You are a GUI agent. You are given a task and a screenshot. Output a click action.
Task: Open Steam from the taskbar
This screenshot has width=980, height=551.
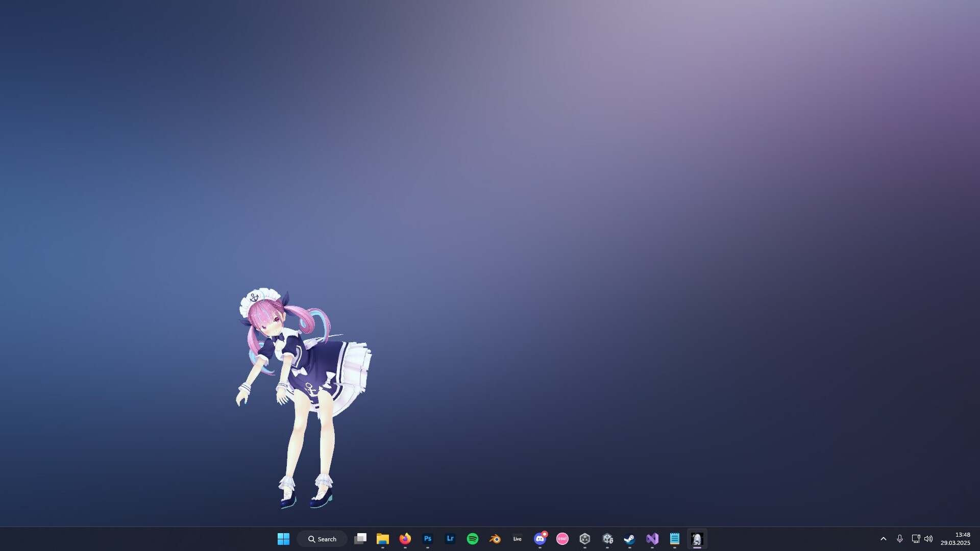[630, 539]
